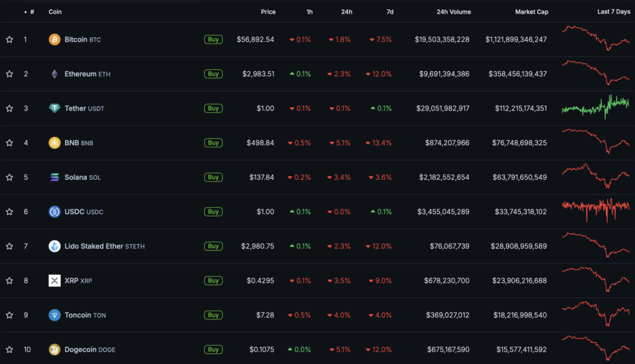635x364 pixels.
Task: Open the Lido Staked Ether coin link
Action: 94,246
